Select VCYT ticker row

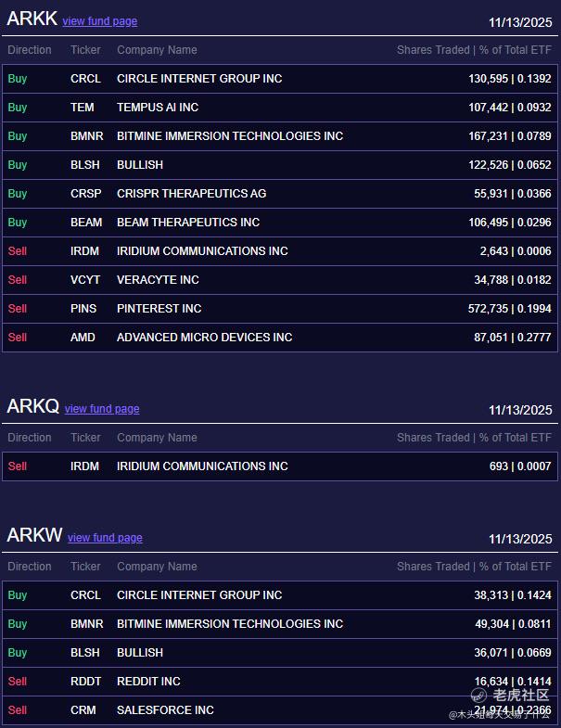click(x=280, y=280)
